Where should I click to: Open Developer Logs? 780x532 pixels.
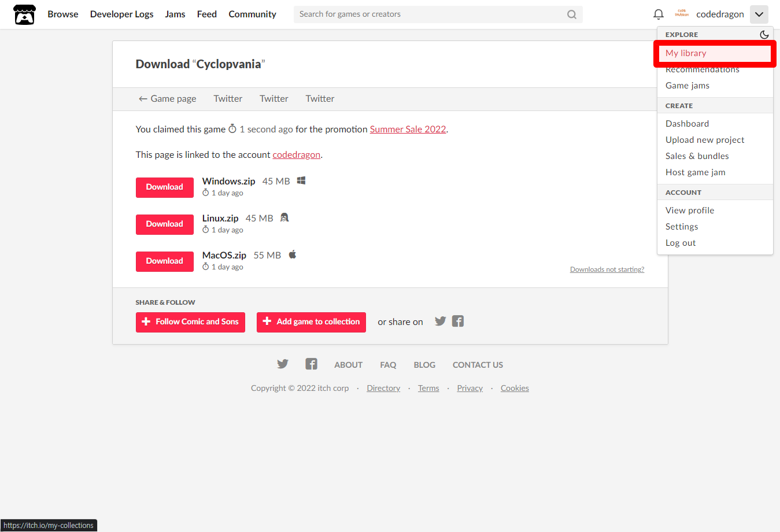tap(122, 14)
